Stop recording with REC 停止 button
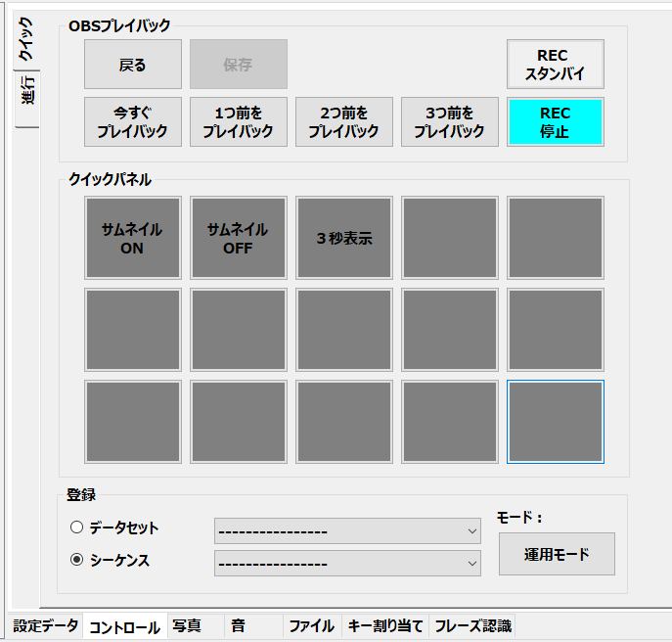The width and height of the screenshot is (672, 642). click(x=555, y=122)
